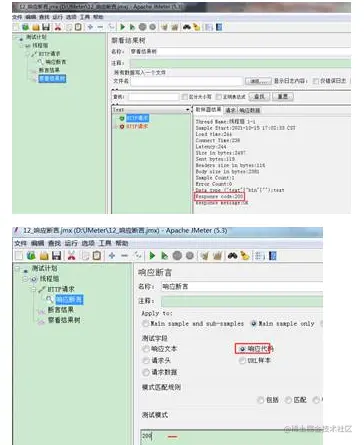The height and width of the screenshot is (445, 364).
Task: Click the Save disk icon in top window
Action: (46, 27)
